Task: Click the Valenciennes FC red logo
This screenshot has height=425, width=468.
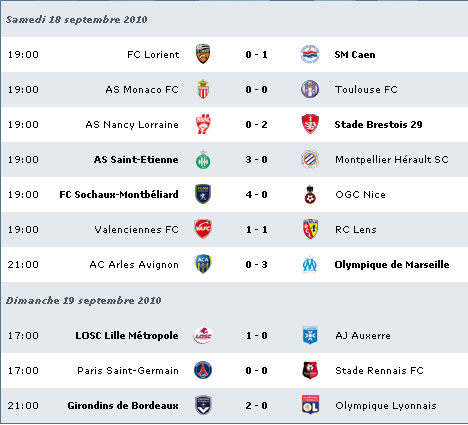Action: 203,229
